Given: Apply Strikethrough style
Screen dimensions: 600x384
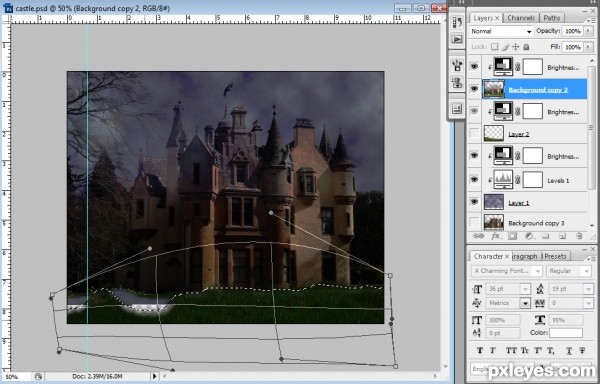Looking at the screenshot, I should click(582, 350).
